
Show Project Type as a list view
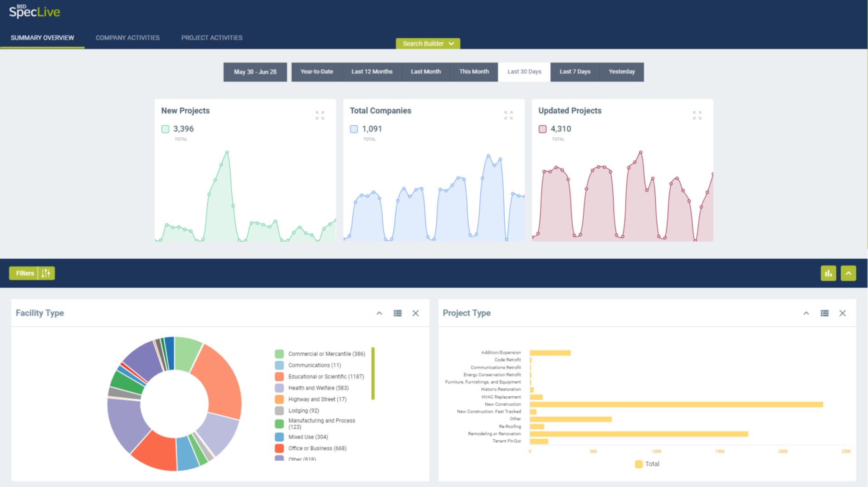[x=824, y=313]
